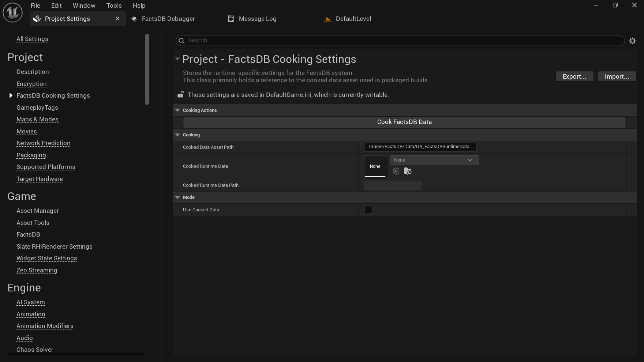Click the FactsDB Debugger bug icon
This screenshot has height=362, width=644.
134,19
